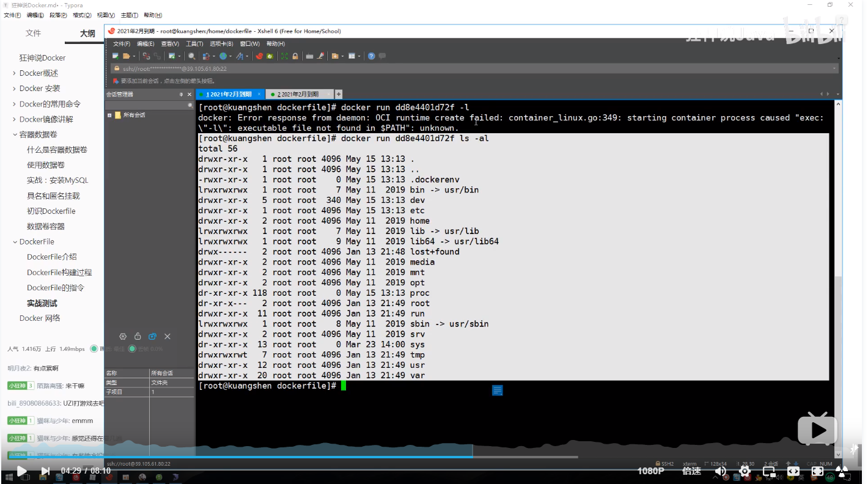Click the highlighter pen icon in Xshell toolbar

click(x=320, y=56)
